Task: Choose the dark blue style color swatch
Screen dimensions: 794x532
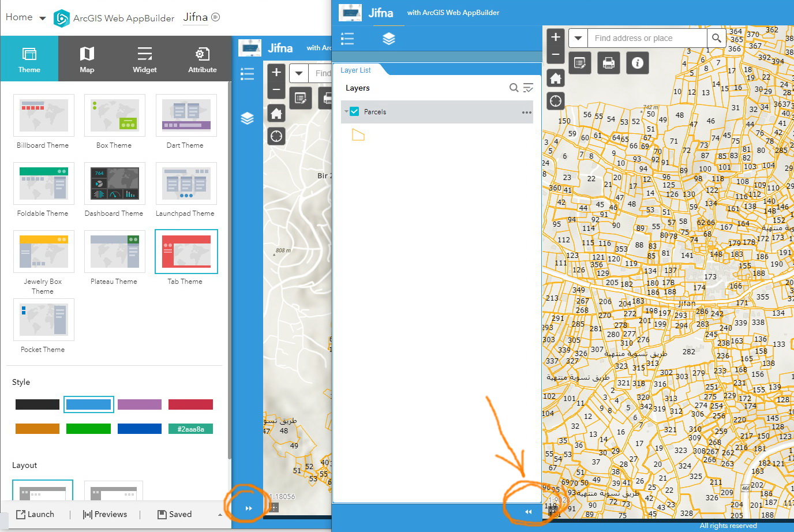Action: (x=140, y=429)
